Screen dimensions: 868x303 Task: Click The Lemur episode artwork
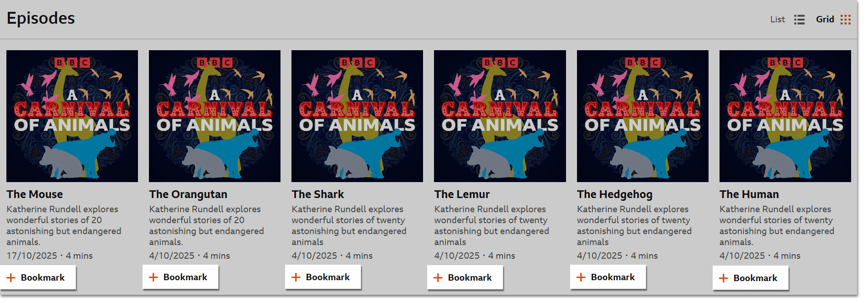pos(500,116)
